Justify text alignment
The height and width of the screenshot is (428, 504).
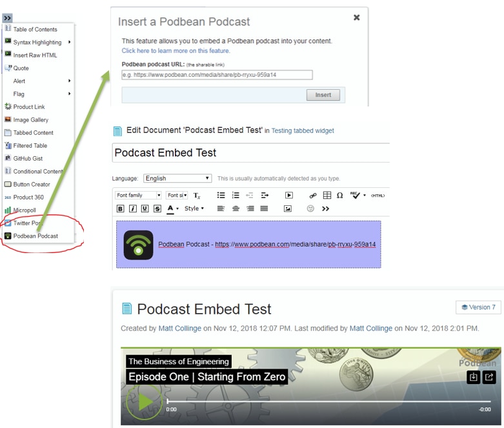[x=264, y=209]
